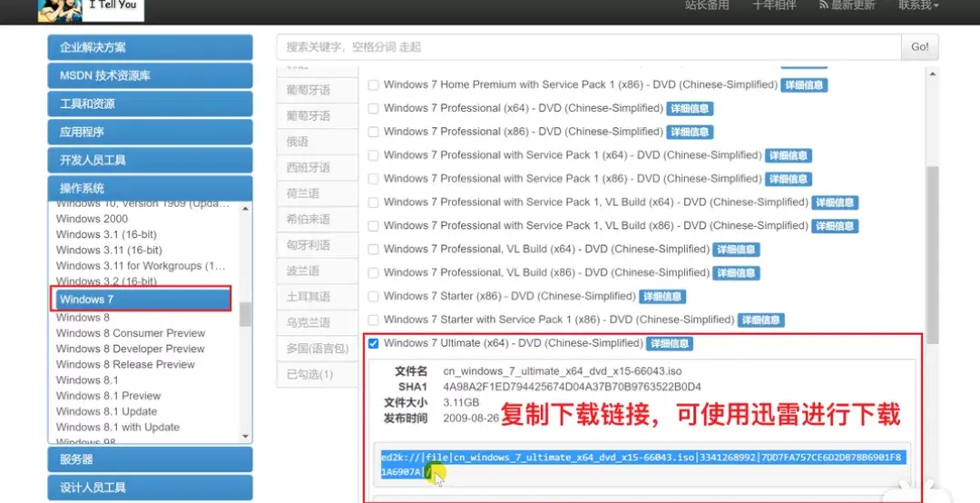Switch to the 多国(语言包) tab

(317, 349)
